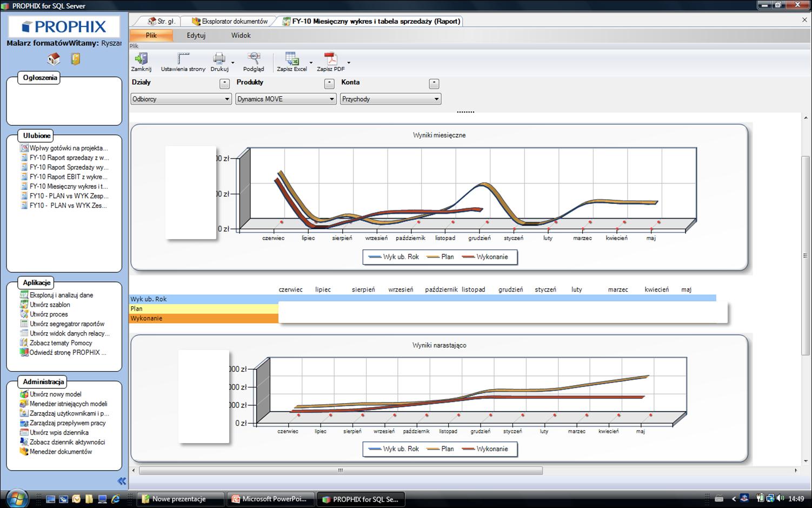The height and width of the screenshot is (508, 812).
Task: Switch to Nowe prezentacje taskbar button
Action: [x=181, y=499]
